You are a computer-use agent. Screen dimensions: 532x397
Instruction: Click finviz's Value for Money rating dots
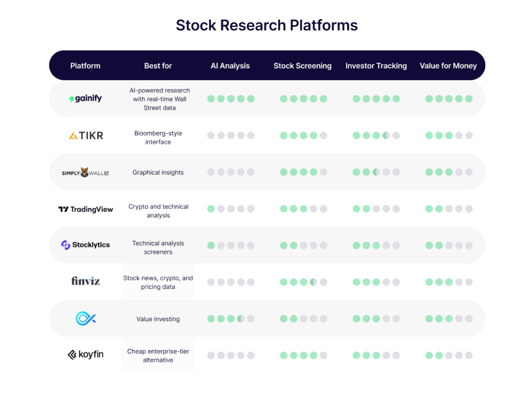(x=449, y=282)
